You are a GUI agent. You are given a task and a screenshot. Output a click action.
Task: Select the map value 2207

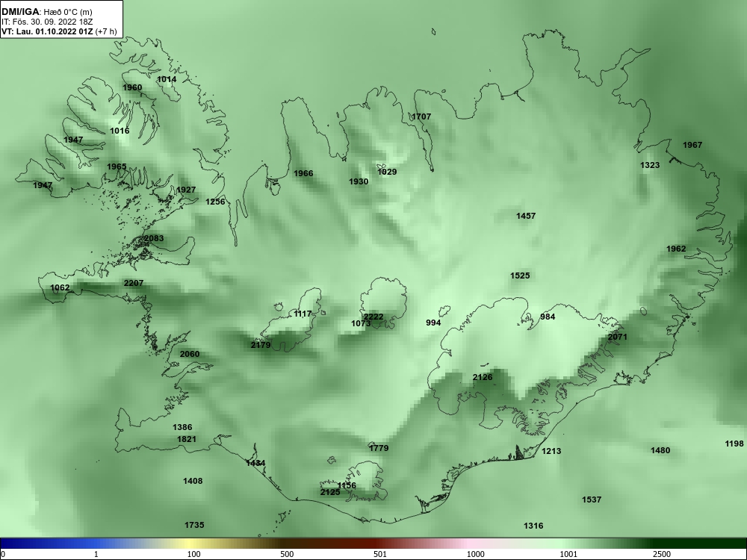tap(134, 283)
